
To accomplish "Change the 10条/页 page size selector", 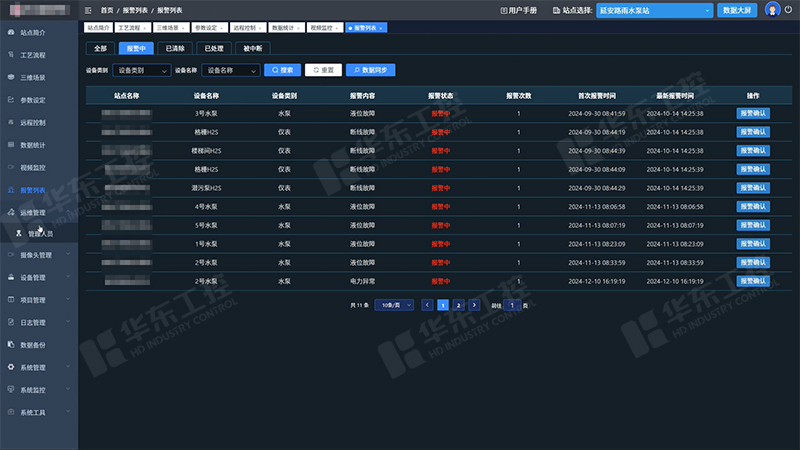I will [394, 304].
